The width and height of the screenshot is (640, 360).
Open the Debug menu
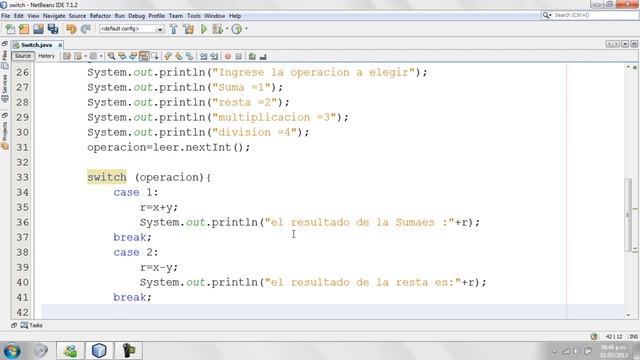[x=136, y=16]
